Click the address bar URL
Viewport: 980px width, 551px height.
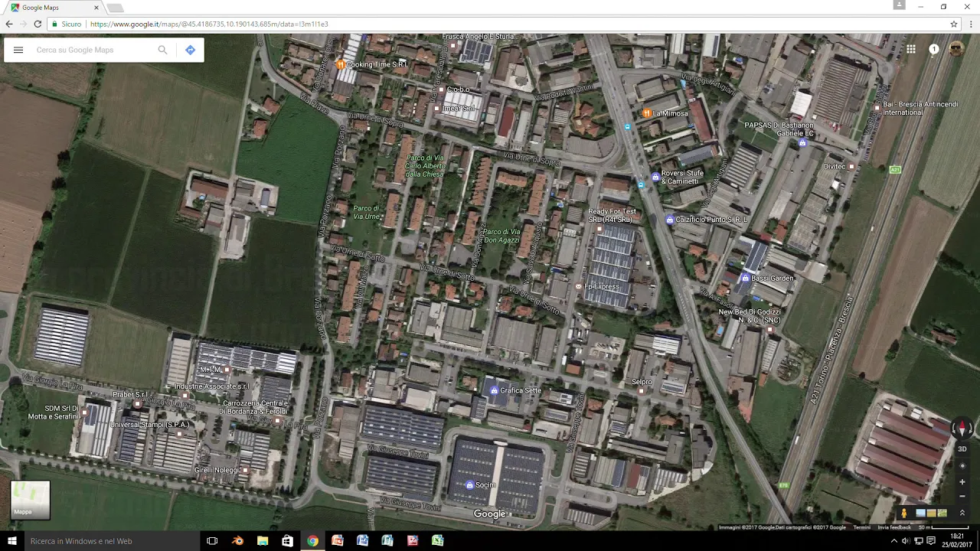[x=209, y=24]
